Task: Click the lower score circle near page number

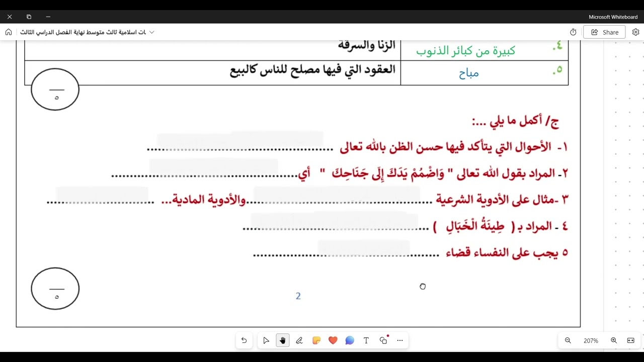Action: pos(55,289)
